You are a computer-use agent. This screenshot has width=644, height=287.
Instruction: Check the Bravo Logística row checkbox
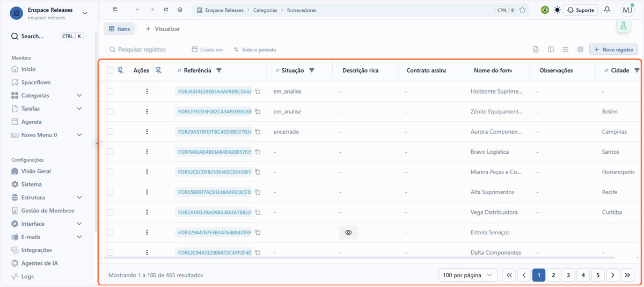pyautogui.click(x=110, y=152)
